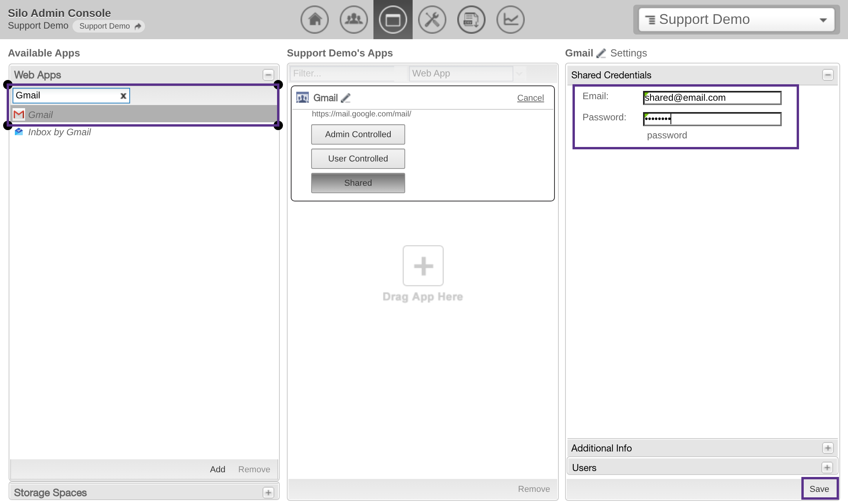The width and height of the screenshot is (848, 504).
Task: Select the Apps window icon
Action: point(393,20)
